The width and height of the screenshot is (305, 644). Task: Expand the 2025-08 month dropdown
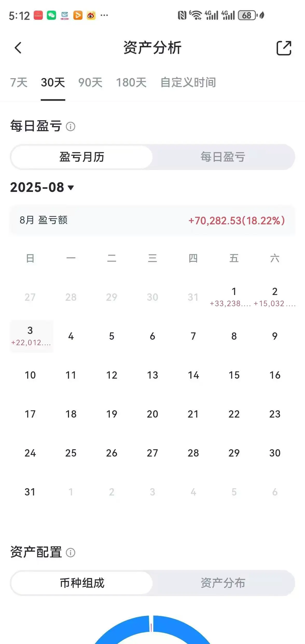click(x=42, y=187)
